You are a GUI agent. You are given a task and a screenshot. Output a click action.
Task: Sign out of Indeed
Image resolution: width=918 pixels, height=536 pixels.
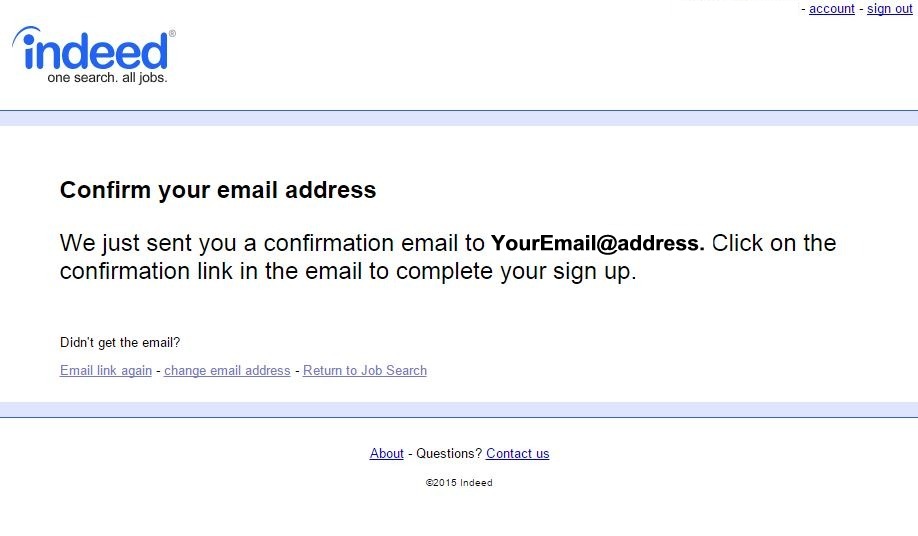[x=889, y=9]
